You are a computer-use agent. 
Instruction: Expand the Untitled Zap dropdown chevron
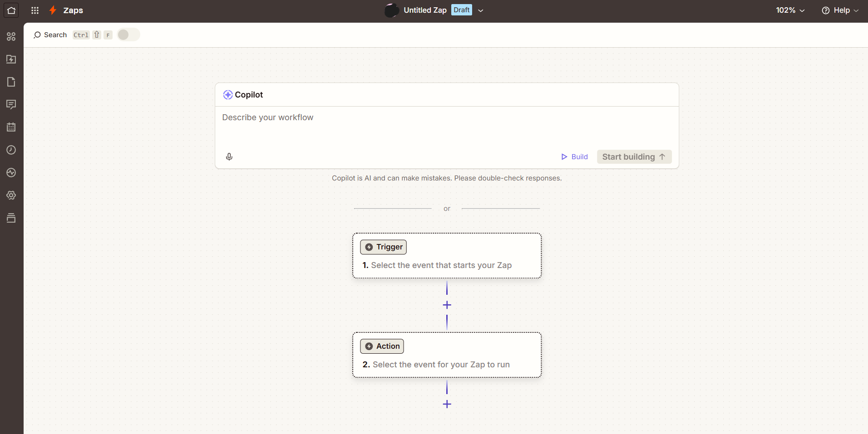[x=481, y=10]
